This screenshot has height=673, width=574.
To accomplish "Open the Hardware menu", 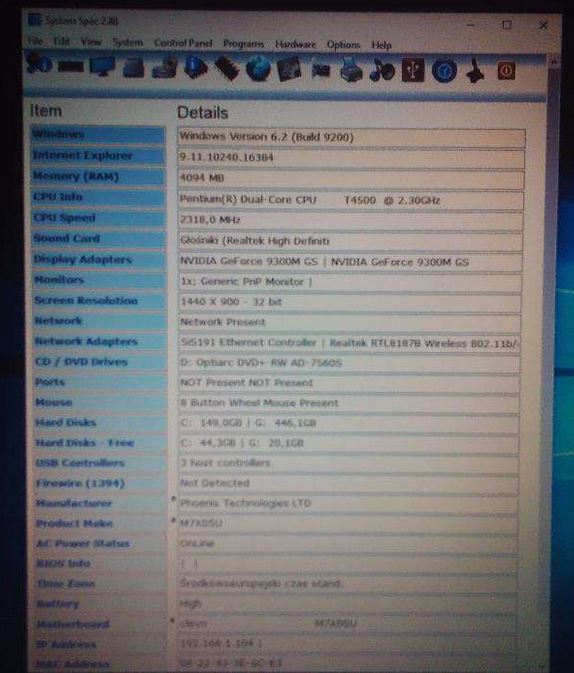I will [295, 44].
